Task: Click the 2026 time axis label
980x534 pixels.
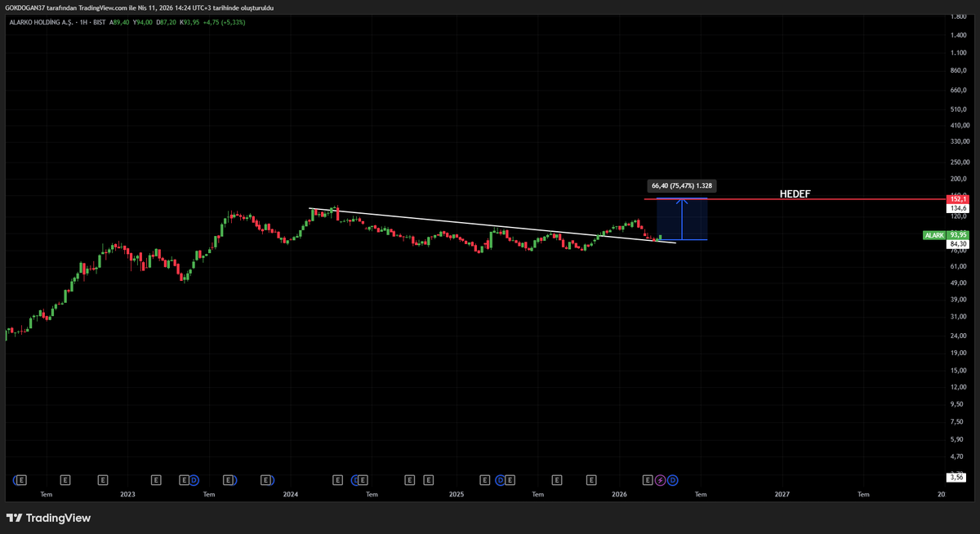Action: click(619, 494)
